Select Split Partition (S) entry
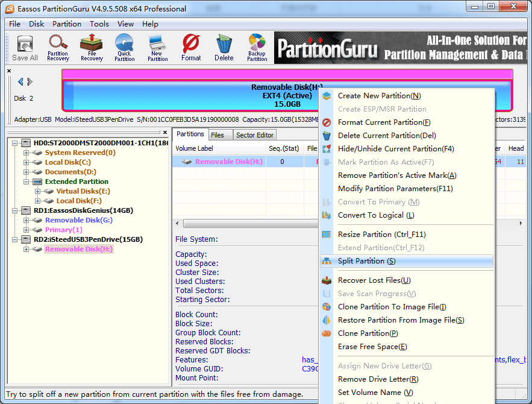This screenshot has height=404, width=532. (x=406, y=261)
